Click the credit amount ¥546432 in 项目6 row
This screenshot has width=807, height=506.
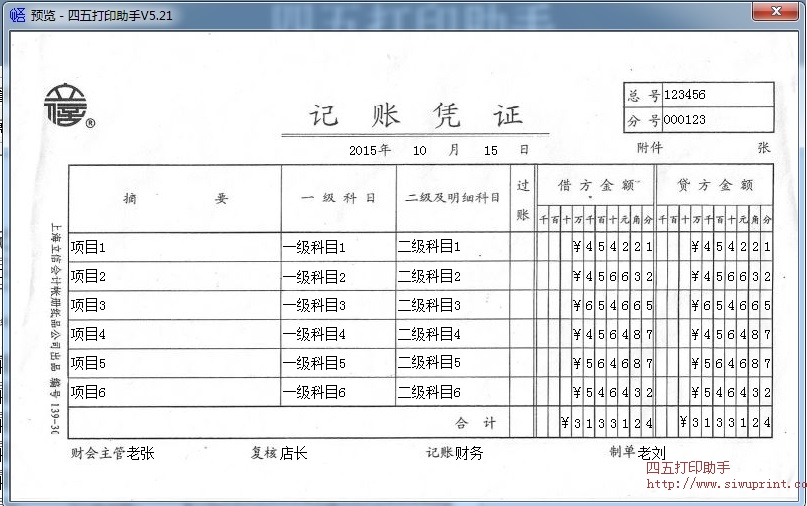(x=731, y=393)
